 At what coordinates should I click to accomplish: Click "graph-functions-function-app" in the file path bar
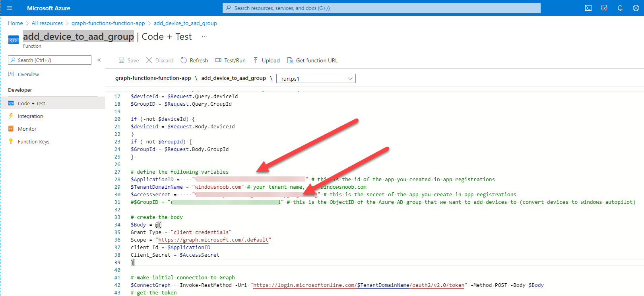[153, 78]
